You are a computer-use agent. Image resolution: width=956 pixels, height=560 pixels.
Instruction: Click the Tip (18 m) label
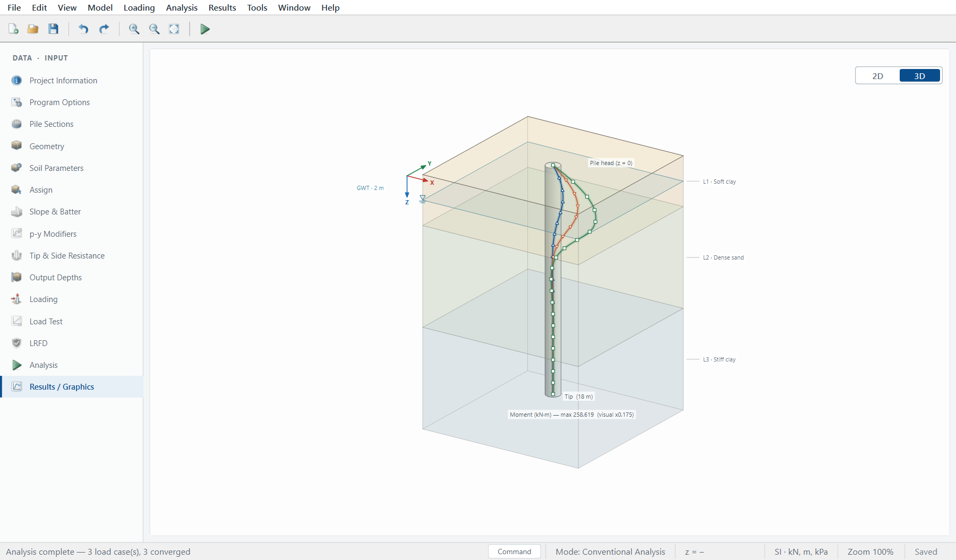578,397
